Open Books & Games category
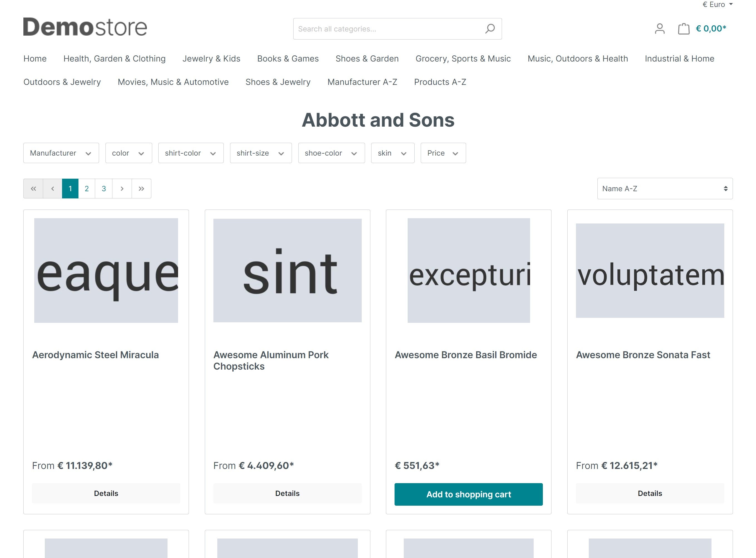The width and height of the screenshot is (756, 558). [x=288, y=58]
